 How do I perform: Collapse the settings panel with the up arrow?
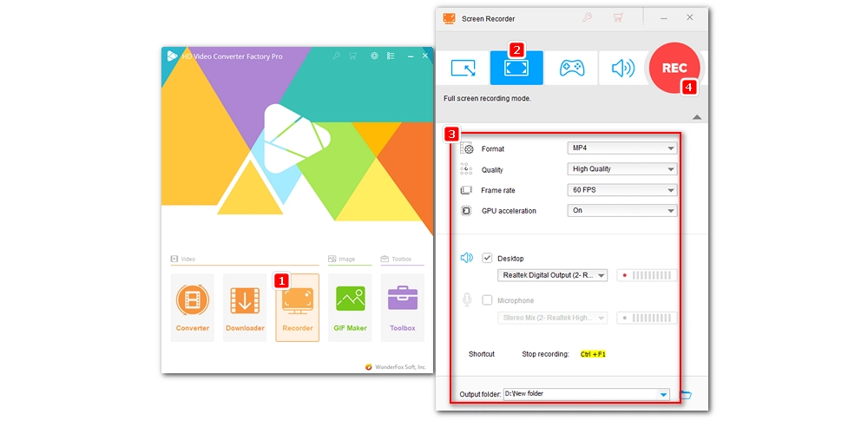[x=697, y=117]
